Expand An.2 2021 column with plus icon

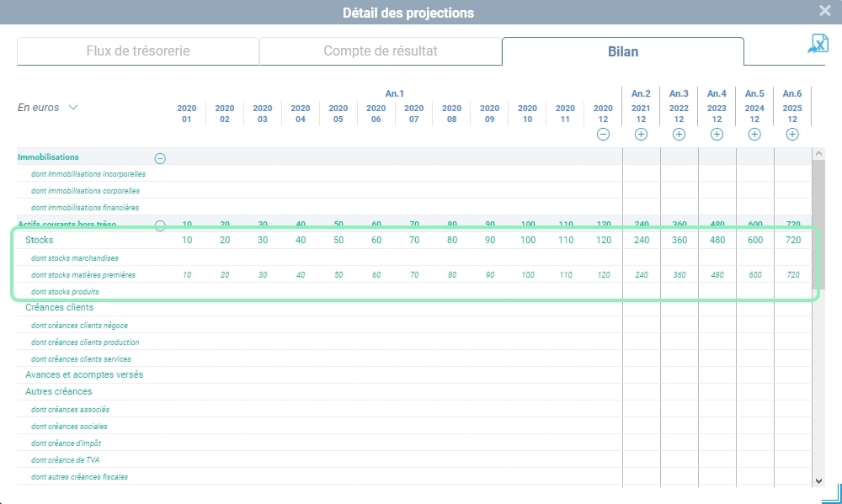coord(641,135)
